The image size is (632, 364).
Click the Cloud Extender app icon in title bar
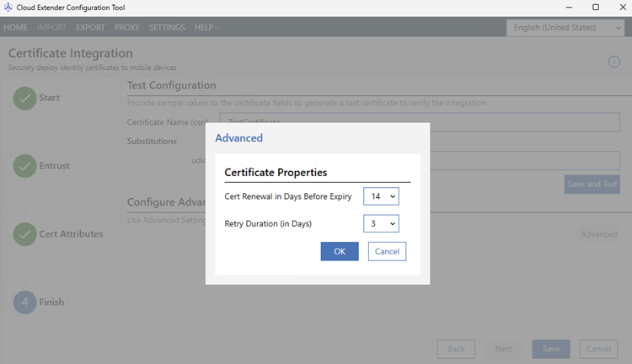(8, 8)
